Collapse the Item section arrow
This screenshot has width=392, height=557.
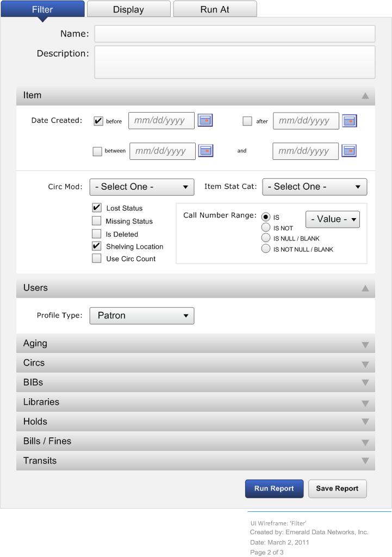click(365, 96)
